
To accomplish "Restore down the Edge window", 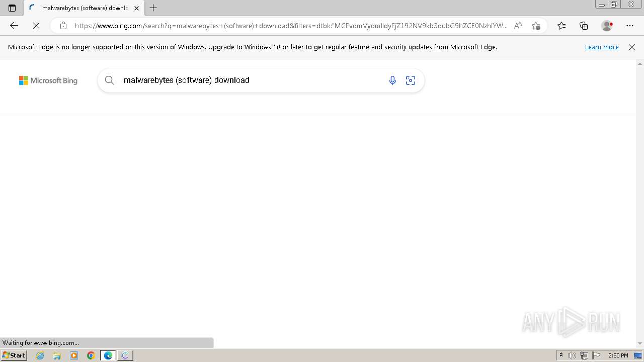I will [614, 5].
